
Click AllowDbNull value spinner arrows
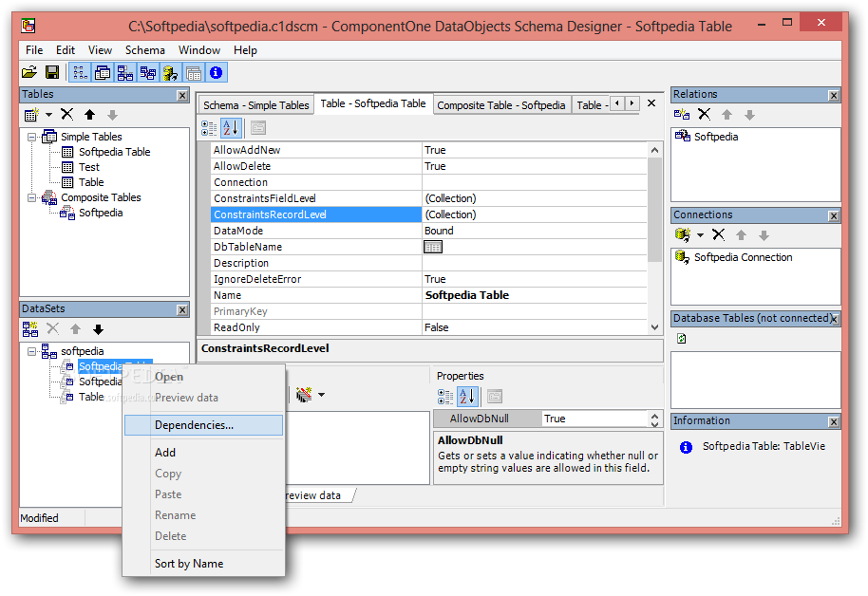(655, 419)
